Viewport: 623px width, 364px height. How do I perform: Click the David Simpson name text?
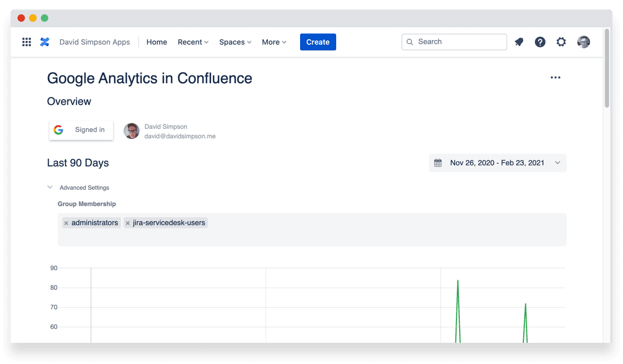coord(165,127)
